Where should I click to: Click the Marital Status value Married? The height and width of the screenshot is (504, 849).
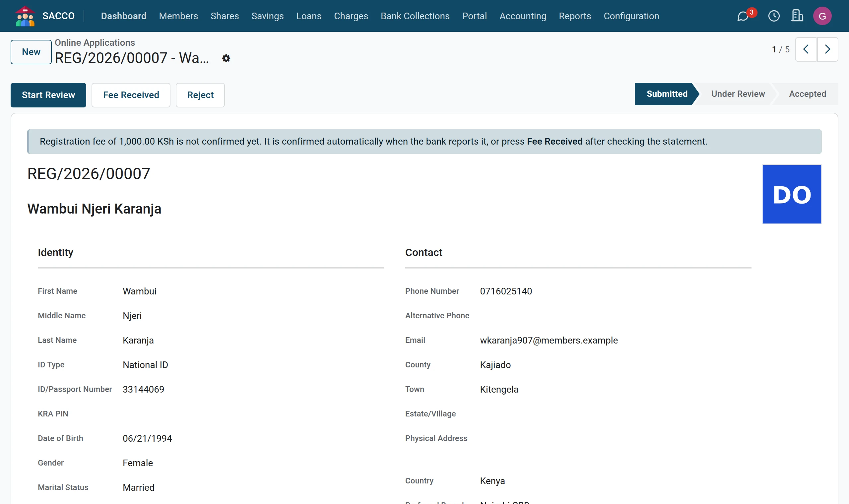(x=139, y=488)
